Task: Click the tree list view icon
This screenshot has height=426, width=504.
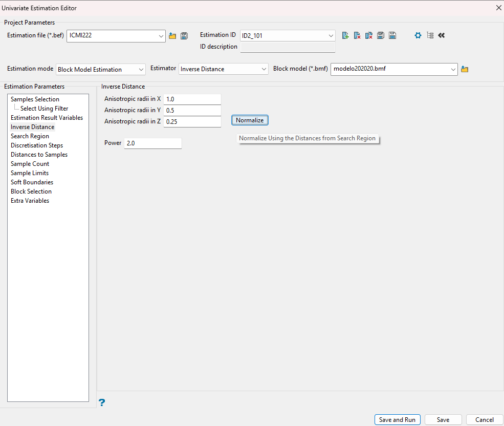Action: (x=430, y=35)
